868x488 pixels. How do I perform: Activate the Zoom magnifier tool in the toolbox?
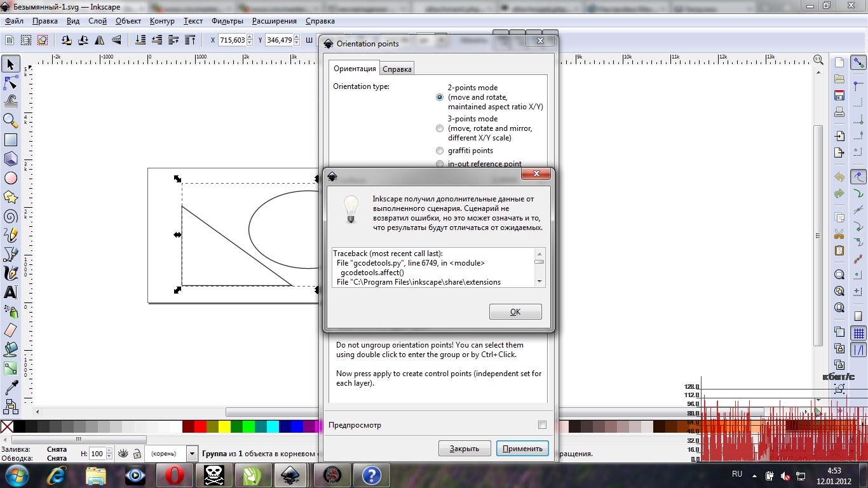point(11,120)
